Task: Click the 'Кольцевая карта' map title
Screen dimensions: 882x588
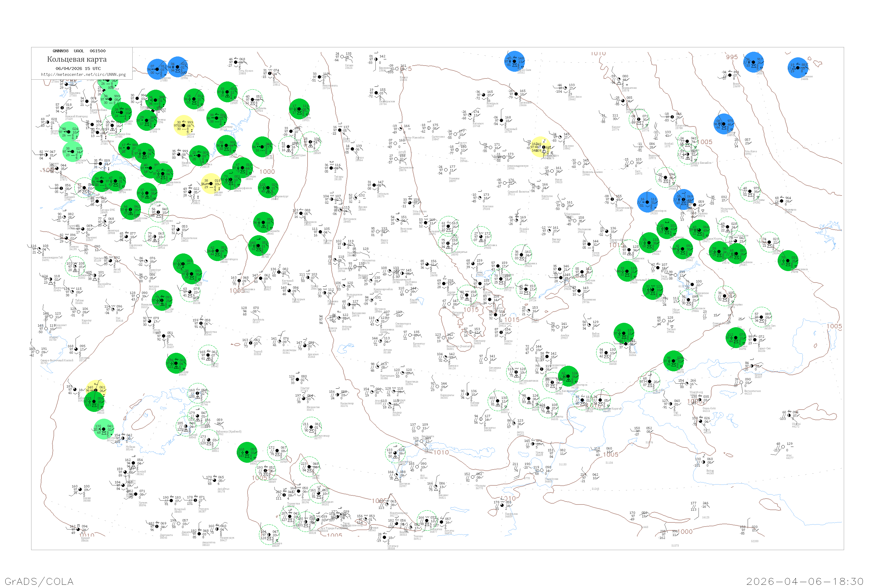Action: click(77, 59)
